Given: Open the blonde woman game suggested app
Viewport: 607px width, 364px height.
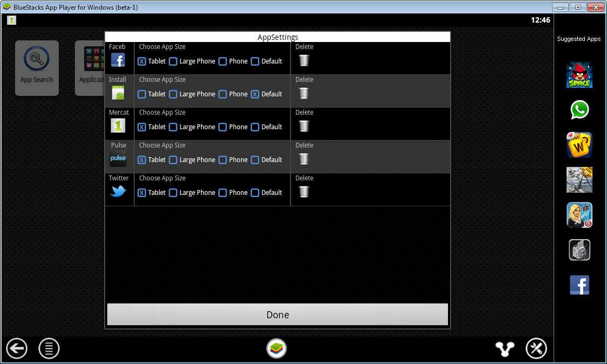Looking at the screenshot, I should [x=579, y=215].
